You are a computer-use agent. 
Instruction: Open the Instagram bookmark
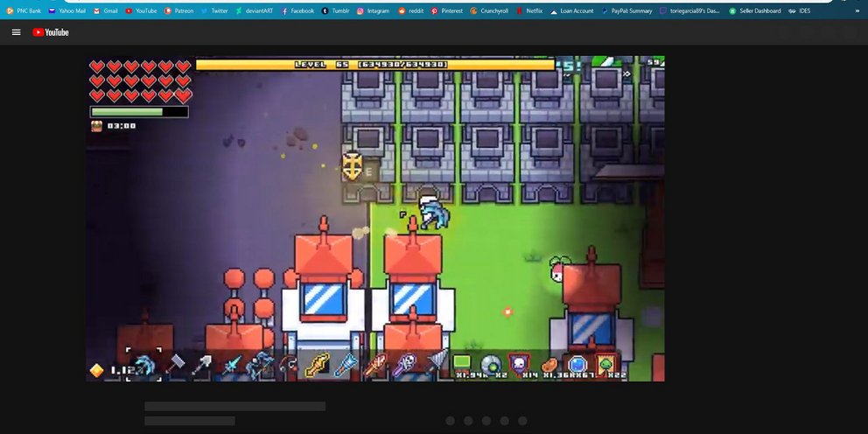pos(373,10)
